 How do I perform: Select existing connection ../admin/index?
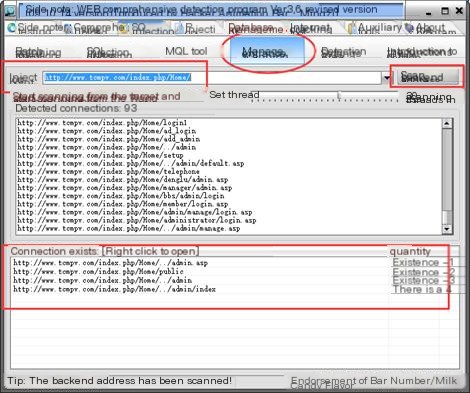114,289
